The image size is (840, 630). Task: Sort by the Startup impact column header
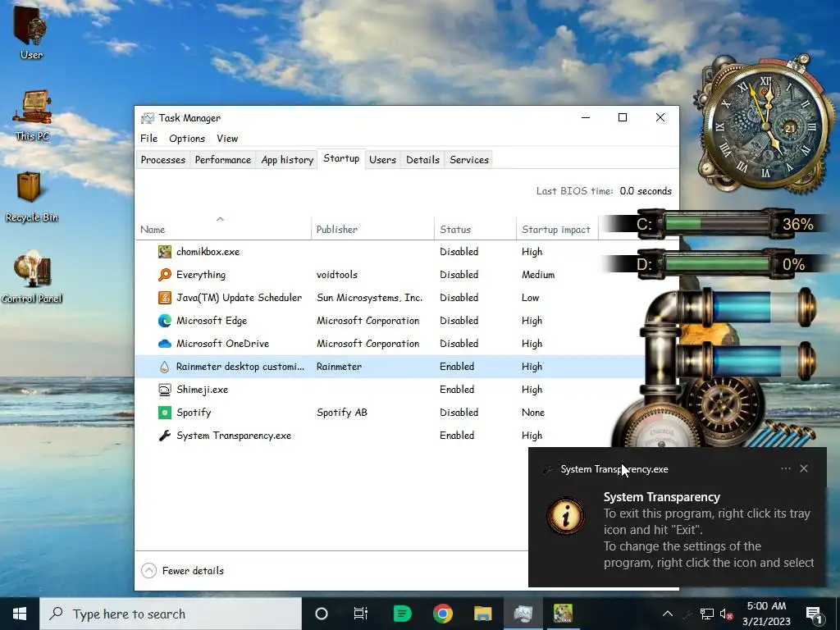tap(557, 230)
